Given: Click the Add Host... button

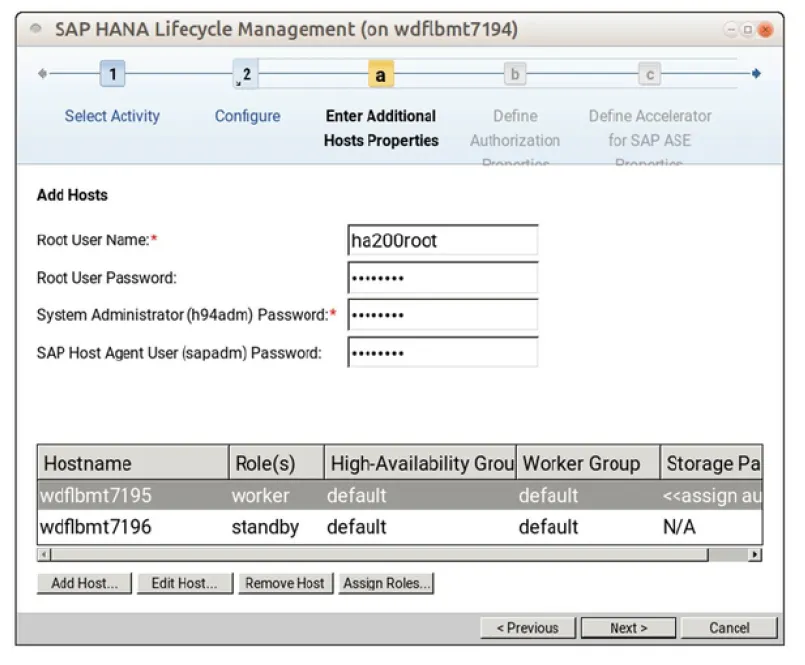Looking at the screenshot, I should [x=84, y=583].
